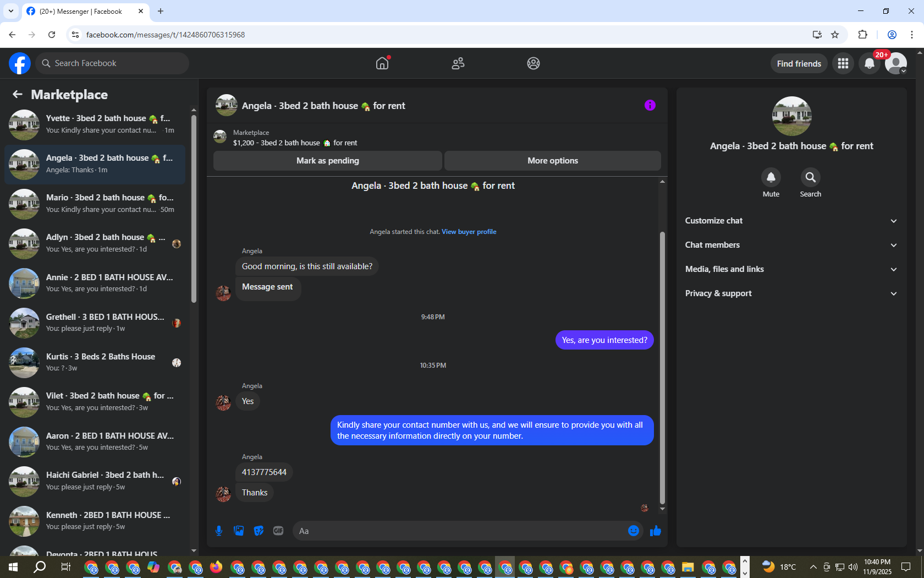Screen dimensions: 924x578
Task: Expand Media, files and links section
Action: tap(791, 269)
